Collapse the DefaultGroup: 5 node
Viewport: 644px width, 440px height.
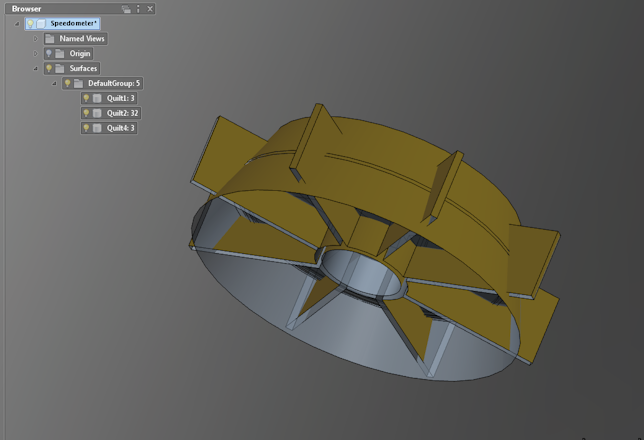point(54,83)
